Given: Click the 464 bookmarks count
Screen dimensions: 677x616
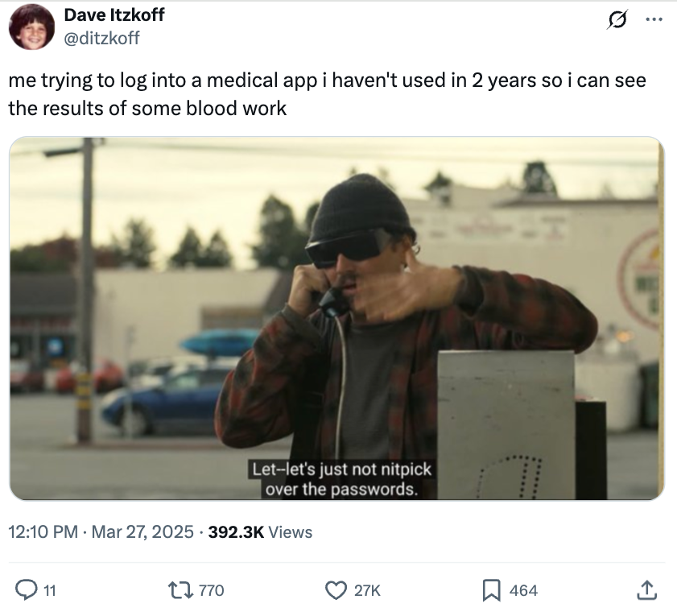Looking at the screenshot, I should 523,591.
